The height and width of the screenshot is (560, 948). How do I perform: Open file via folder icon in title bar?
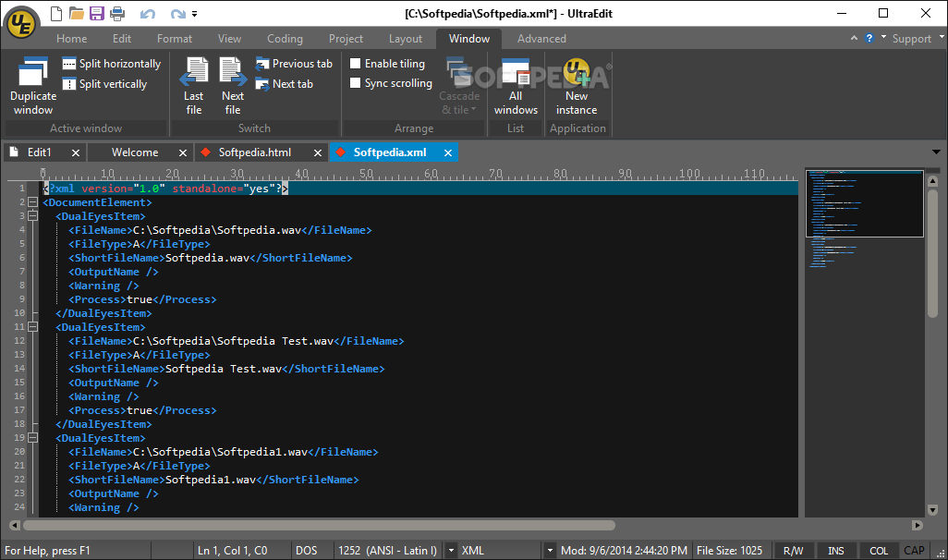(x=76, y=13)
